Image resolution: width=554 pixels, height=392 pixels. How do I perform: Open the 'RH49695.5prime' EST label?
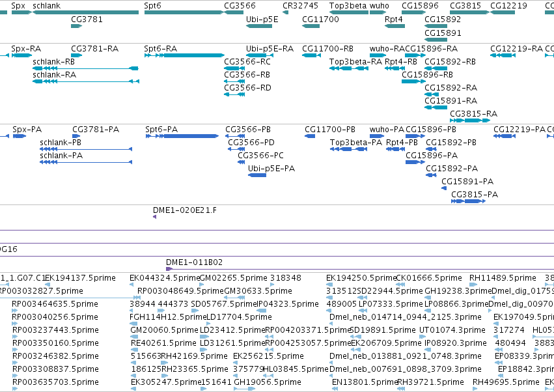pyautogui.click(x=506, y=382)
